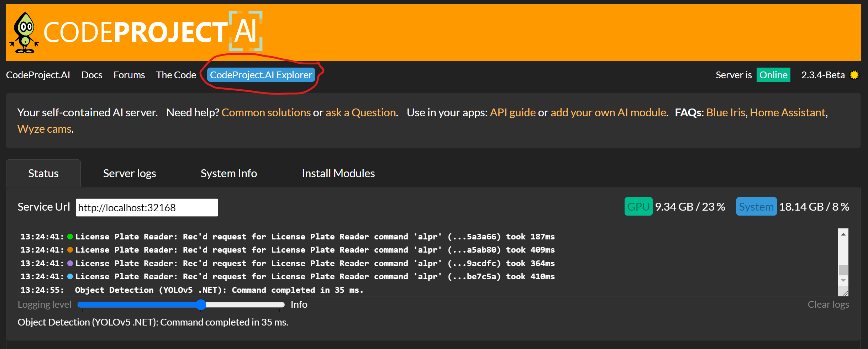Click the log scrollbar thumb

(x=843, y=270)
